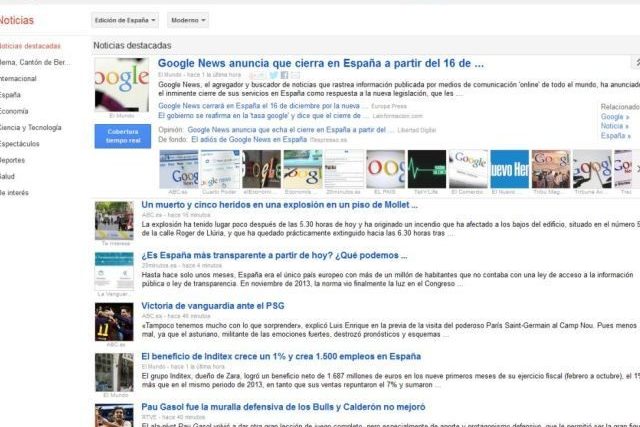Open the 'Edición de España' dropdown
This screenshot has height=427, width=640.
[x=124, y=20]
